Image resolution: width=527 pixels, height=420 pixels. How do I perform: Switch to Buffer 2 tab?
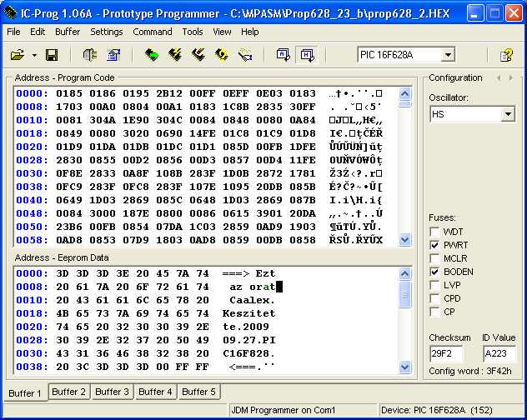coord(69,392)
